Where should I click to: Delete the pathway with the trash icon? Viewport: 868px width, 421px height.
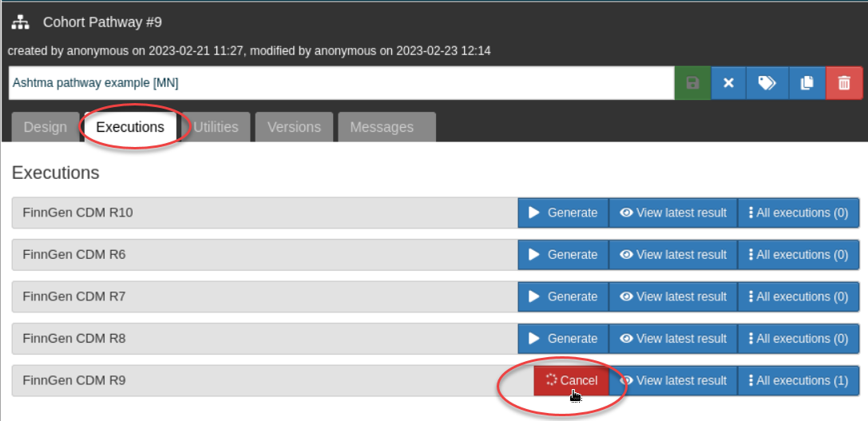[844, 83]
